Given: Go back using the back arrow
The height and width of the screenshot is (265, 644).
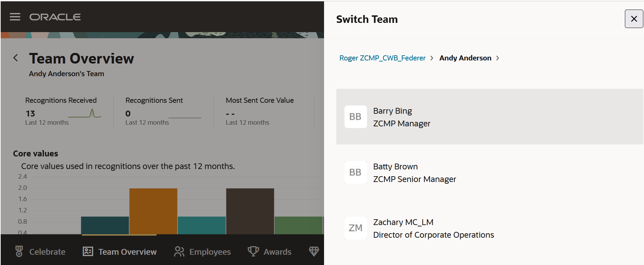Looking at the screenshot, I should coord(16,58).
